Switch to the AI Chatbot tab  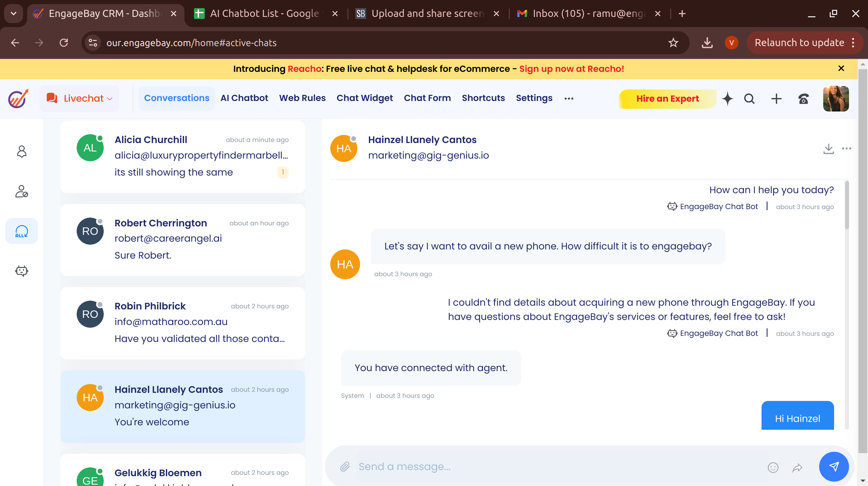click(x=244, y=98)
